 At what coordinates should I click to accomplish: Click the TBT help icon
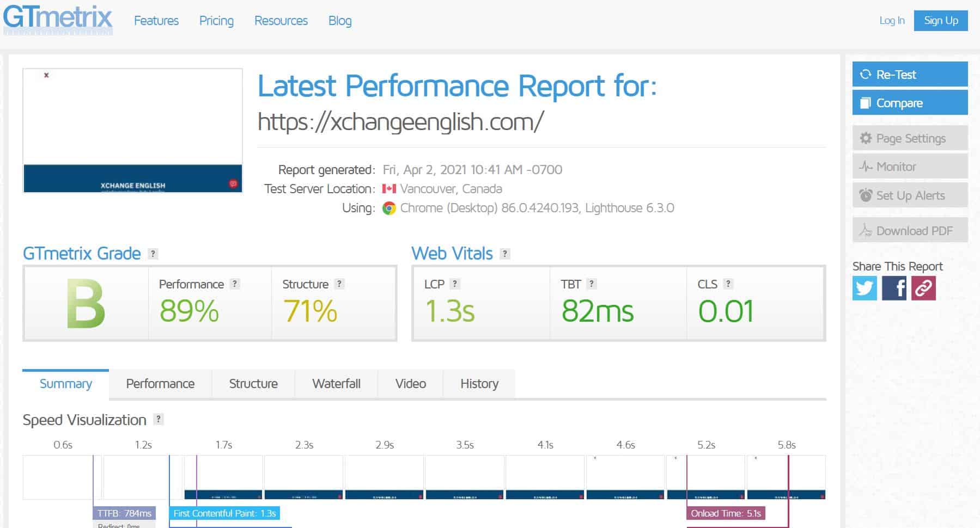click(x=592, y=284)
